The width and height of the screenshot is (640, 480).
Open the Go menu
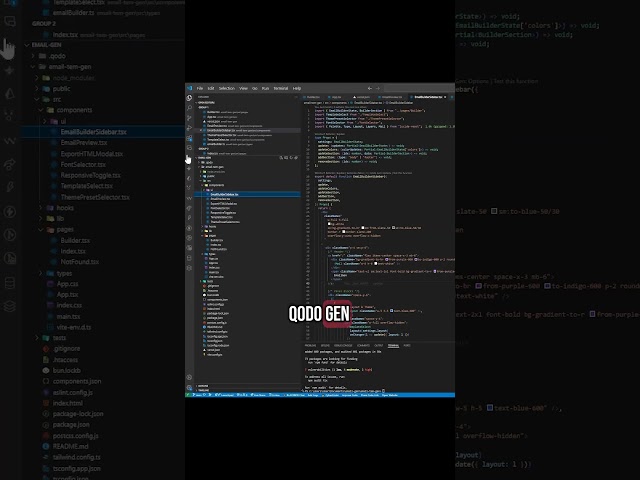click(x=255, y=88)
